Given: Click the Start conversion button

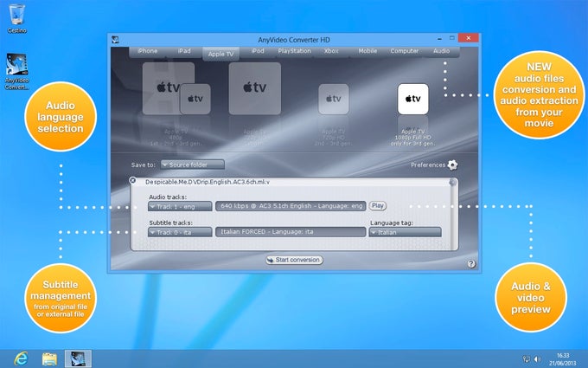Looking at the screenshot, I should (294, 260).
